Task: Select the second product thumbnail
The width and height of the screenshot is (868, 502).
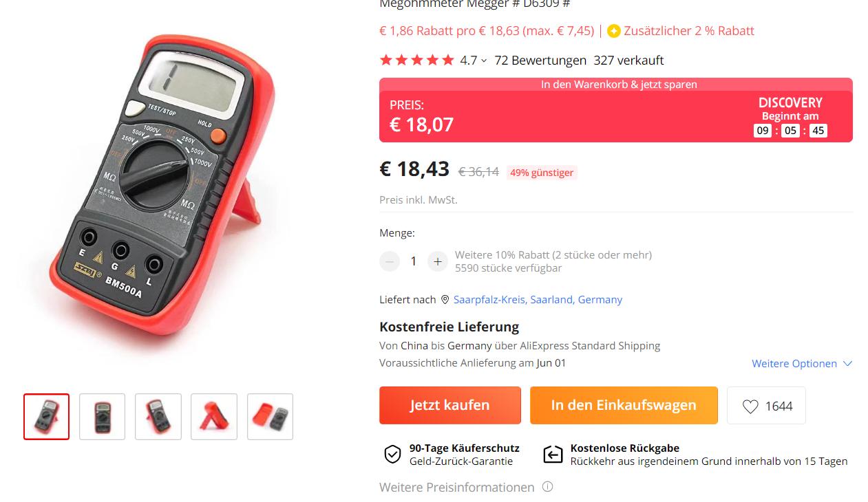Action: tap(103, 417)
